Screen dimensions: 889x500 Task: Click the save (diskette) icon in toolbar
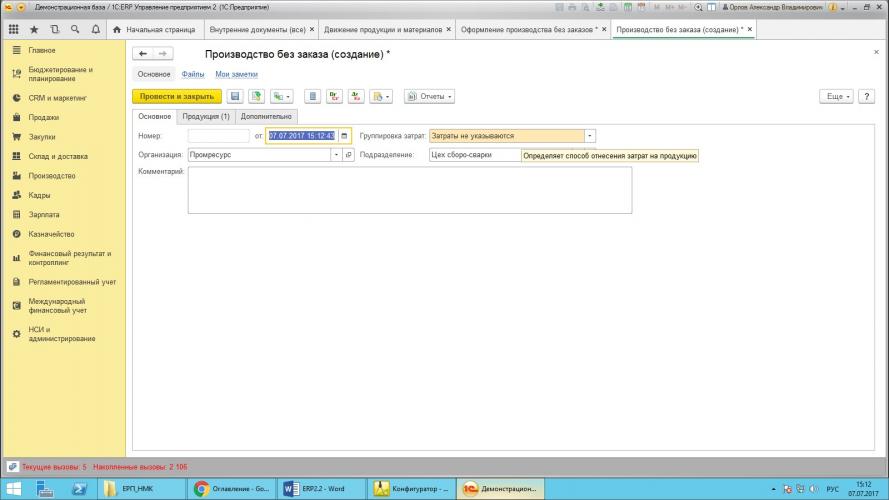tap(235, 97)
